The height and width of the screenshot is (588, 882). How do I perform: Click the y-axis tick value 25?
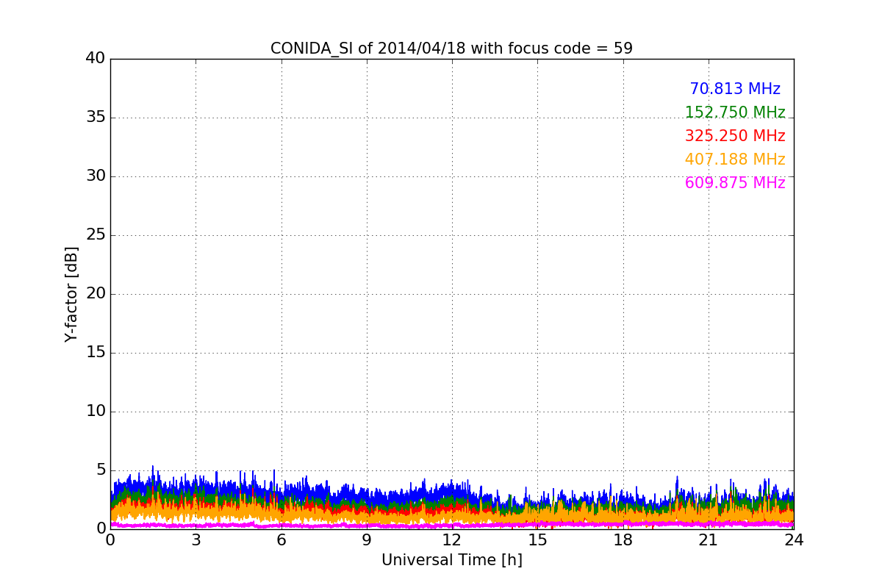click(96, 234)
